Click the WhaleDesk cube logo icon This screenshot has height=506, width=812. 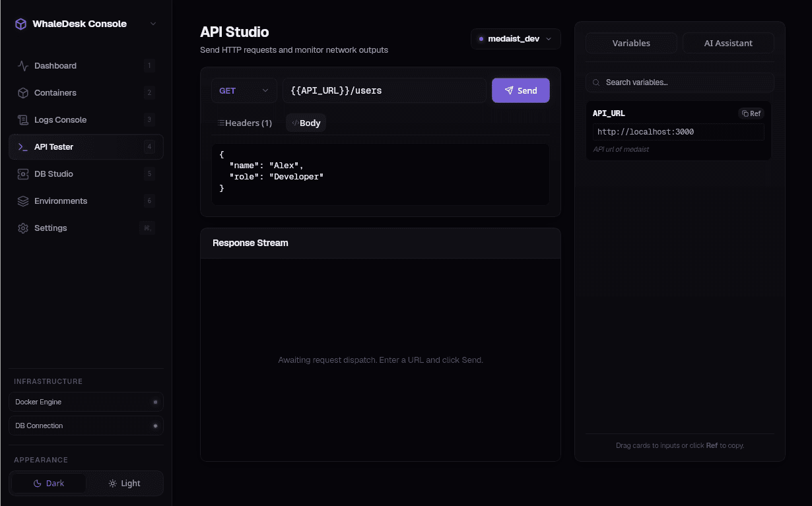click(21, 24)
